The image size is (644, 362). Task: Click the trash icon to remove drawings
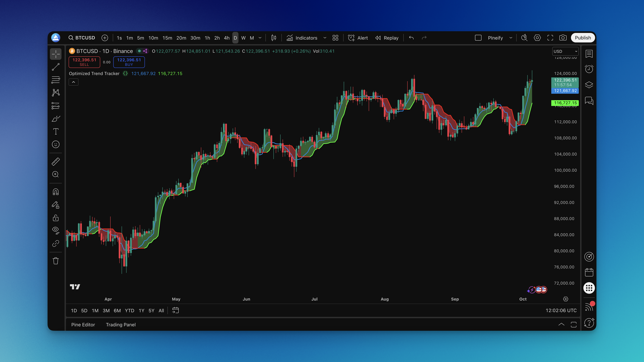click(x=56, y=261)
